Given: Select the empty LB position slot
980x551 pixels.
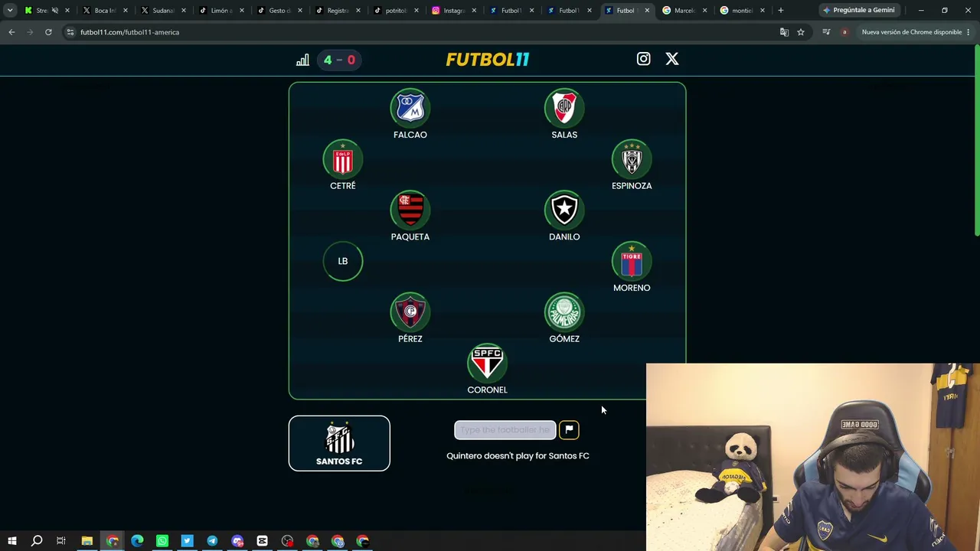Looking at the screenshot, I should (343, 262).
